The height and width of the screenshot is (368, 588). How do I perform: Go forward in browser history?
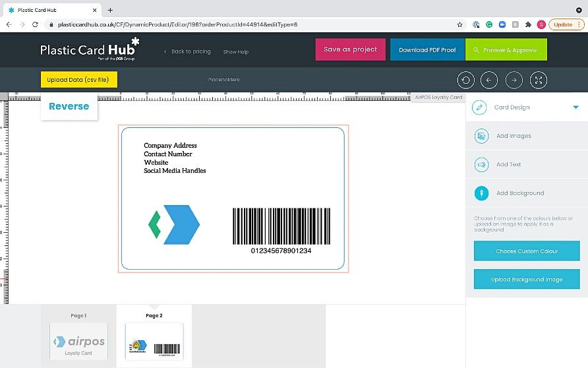[22, 24]
